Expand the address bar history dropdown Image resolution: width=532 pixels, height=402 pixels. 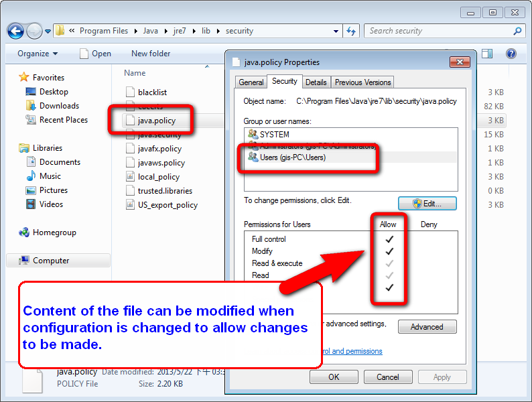tap(336, 31)
